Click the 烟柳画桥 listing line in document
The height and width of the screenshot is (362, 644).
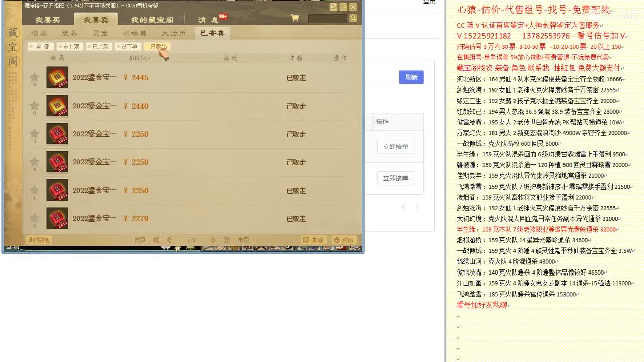[x=524, y=240]
